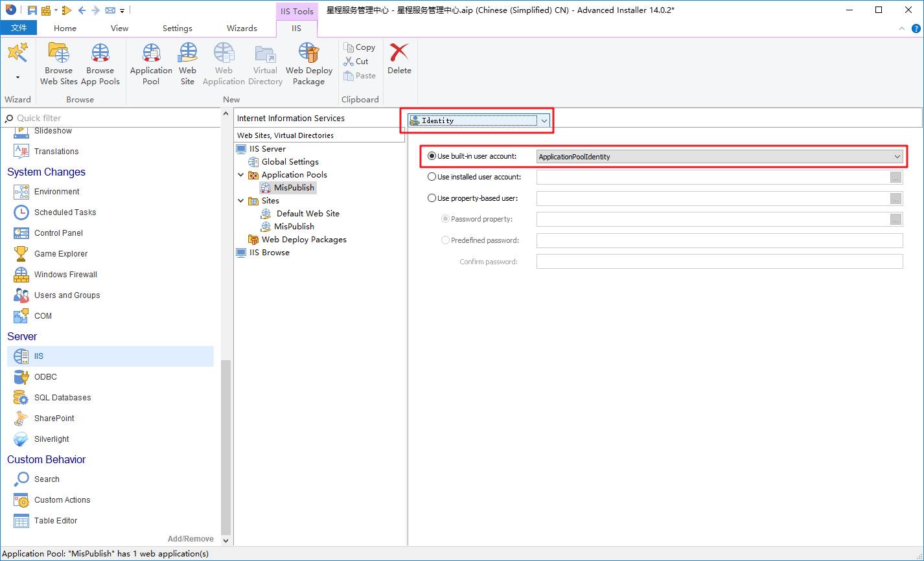The height and width of the screenshot is (561, 924).
Task: Click the Add/Remove link
Action: coord(191,539)
